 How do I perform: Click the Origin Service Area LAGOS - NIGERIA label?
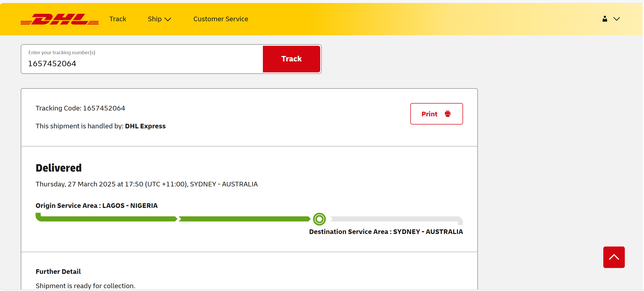click(x=96, y=206)
